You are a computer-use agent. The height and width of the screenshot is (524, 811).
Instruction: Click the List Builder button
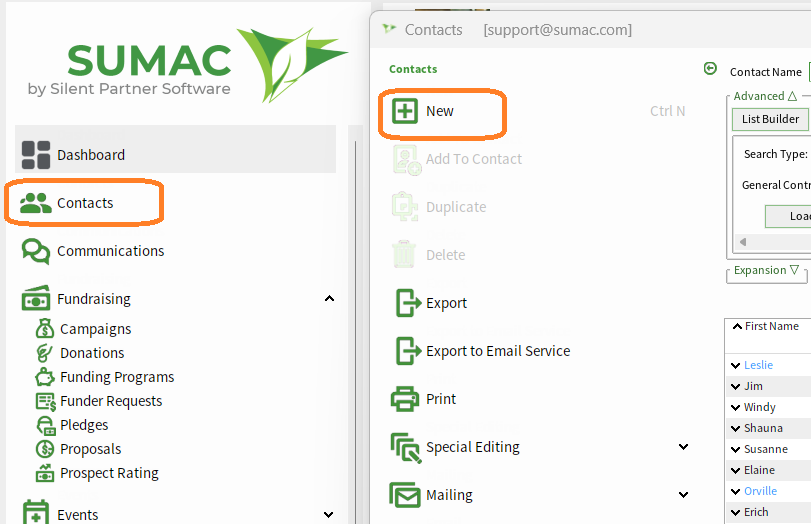click(770, 119)
